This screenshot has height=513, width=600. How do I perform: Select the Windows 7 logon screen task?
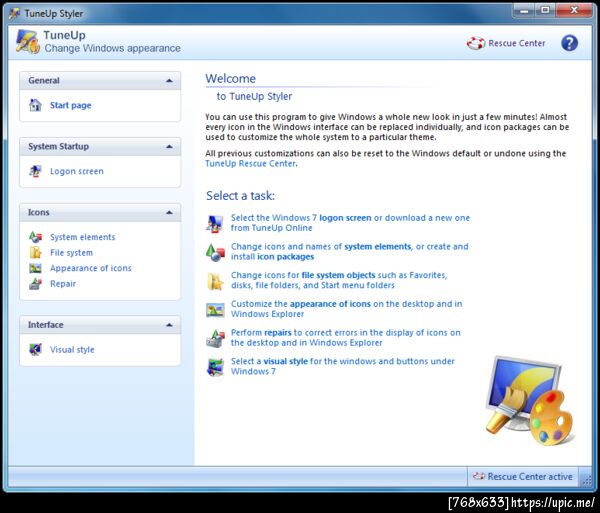pos(350,223)
